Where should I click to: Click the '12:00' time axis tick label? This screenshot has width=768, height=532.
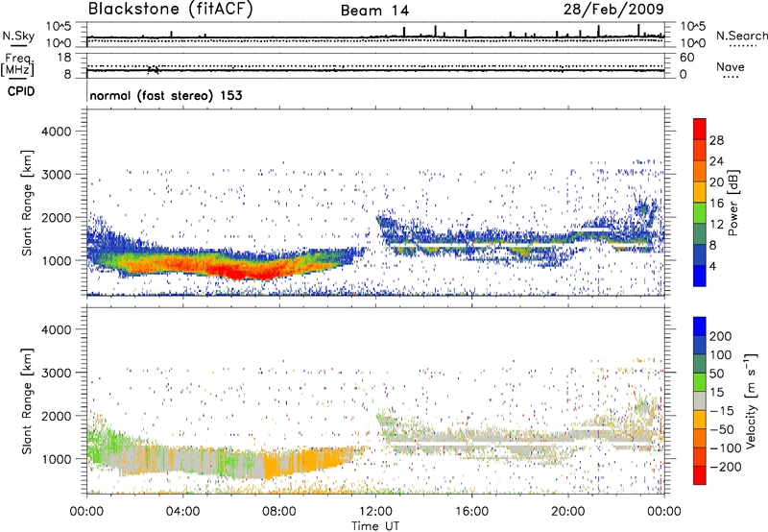point(375,512)
